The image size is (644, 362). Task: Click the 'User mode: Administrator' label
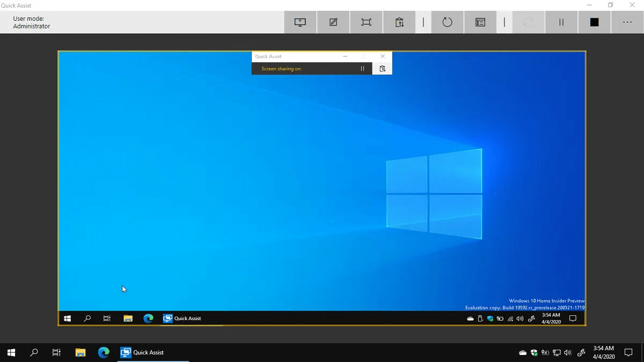pos(32,22)
